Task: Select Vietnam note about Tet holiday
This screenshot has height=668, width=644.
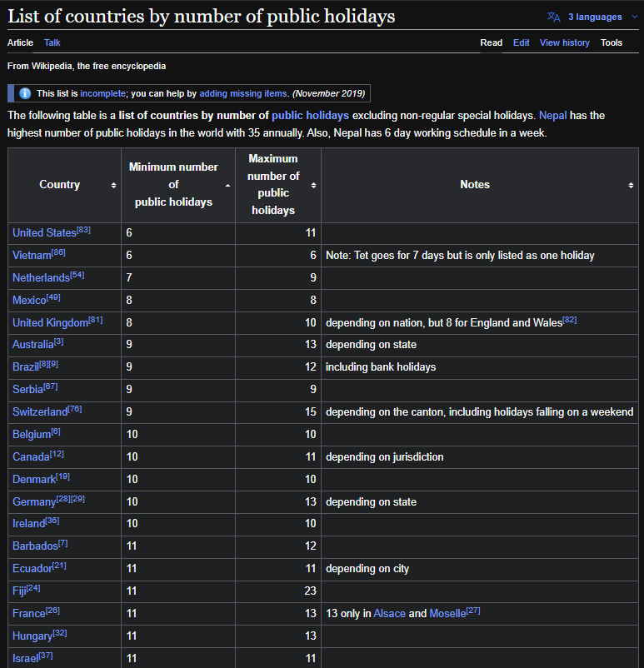Action: [x=460, y=255]
